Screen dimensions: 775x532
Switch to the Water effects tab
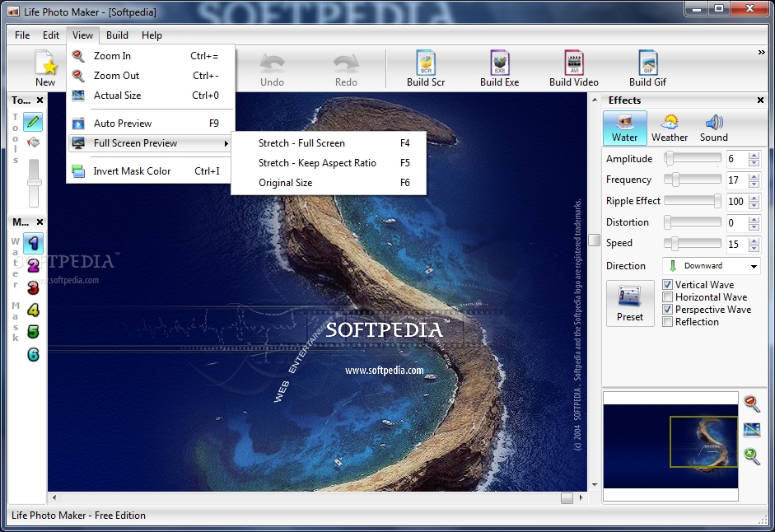(x=625, y=128)
